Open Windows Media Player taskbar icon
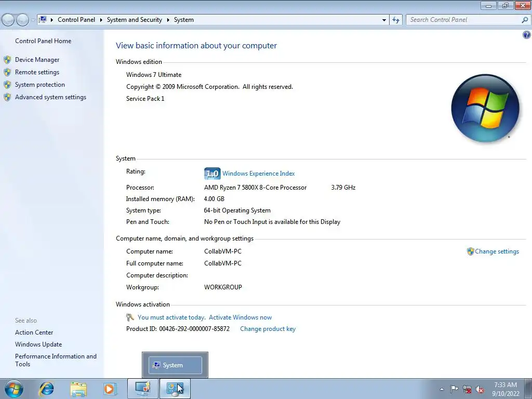The width and height of the screenshot is (532, 399). (x=110, y=389)
